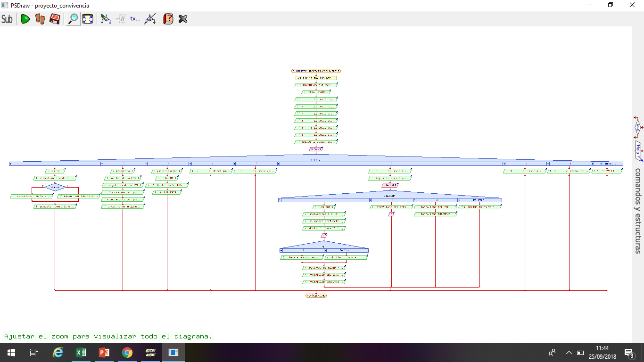Expand the 'comandos y estructuras' side panel
The height and width of the screenshot is (362, 644).
(x=637, y=211)
